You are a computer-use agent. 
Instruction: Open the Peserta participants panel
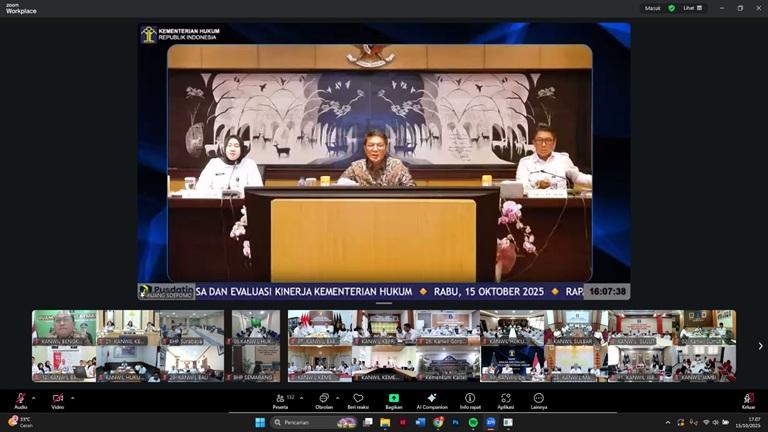(281, 401)
